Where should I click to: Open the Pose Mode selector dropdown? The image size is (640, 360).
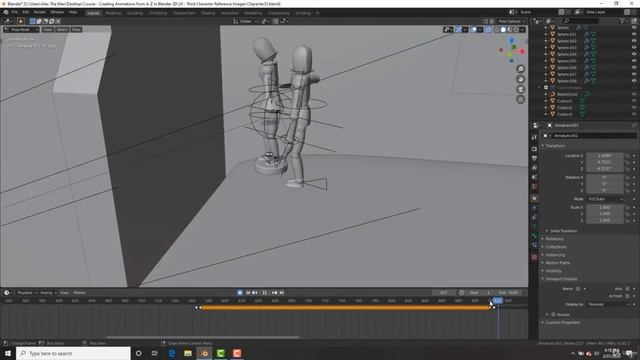click(21, 29)
